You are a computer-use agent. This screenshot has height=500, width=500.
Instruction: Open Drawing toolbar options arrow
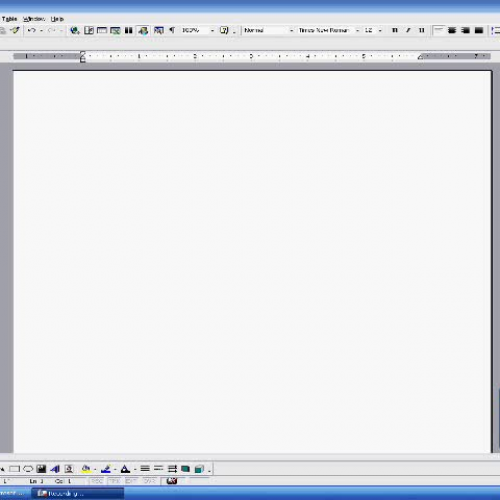point(209,470)
